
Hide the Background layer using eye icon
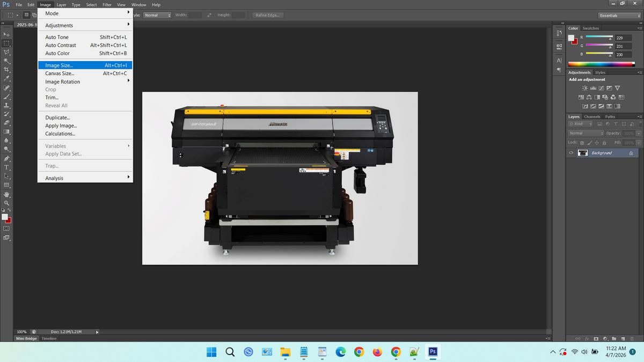point(572,153)
